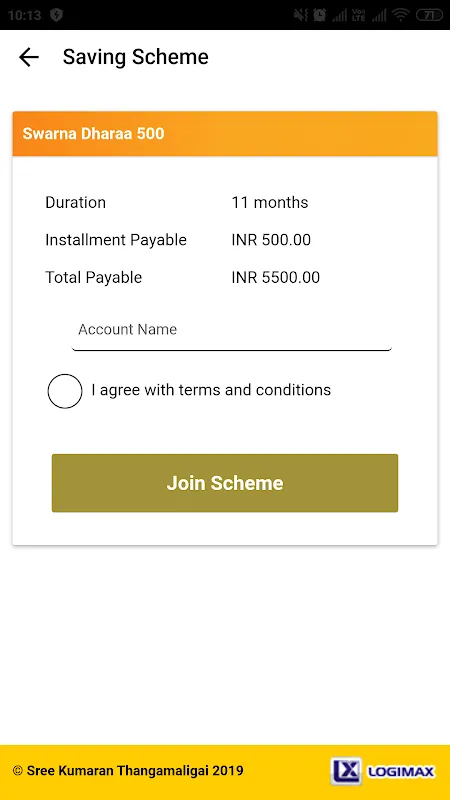450x800 pixels.
Task: Tap the Wi-Fi status icon
Action: click(402, 15)
